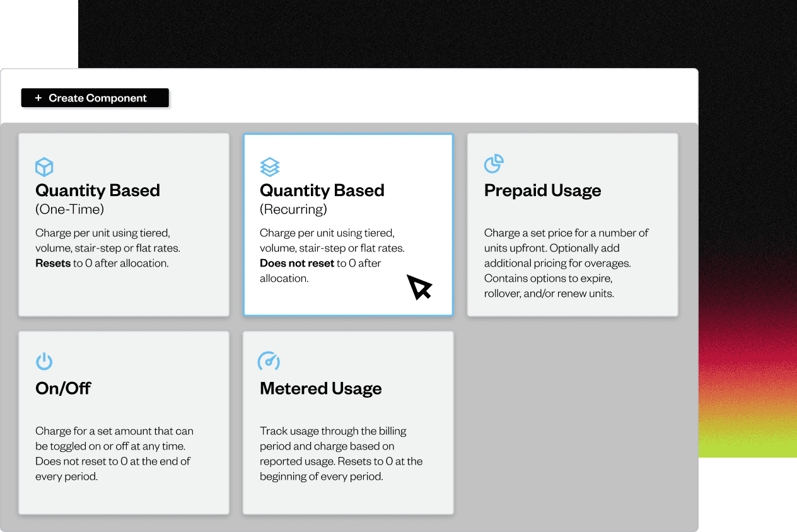Click the (One-Time) subtitle text
The height and width of the screenshot is (532, 797).
(x=70, y=209)
